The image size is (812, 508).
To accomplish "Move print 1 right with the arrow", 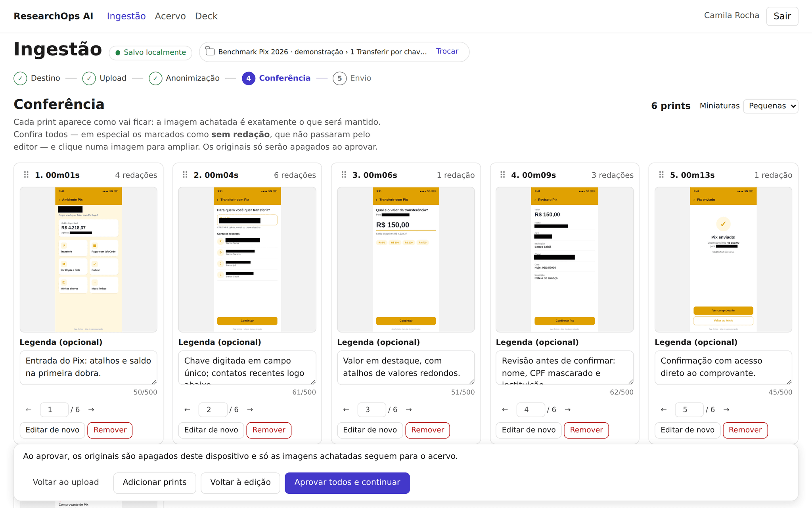I will coord(91,410).
